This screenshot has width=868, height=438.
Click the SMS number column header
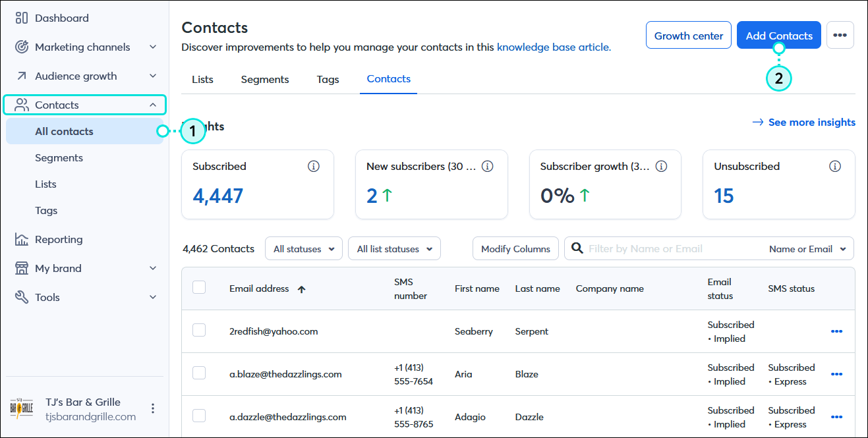[x=411, y=288]
